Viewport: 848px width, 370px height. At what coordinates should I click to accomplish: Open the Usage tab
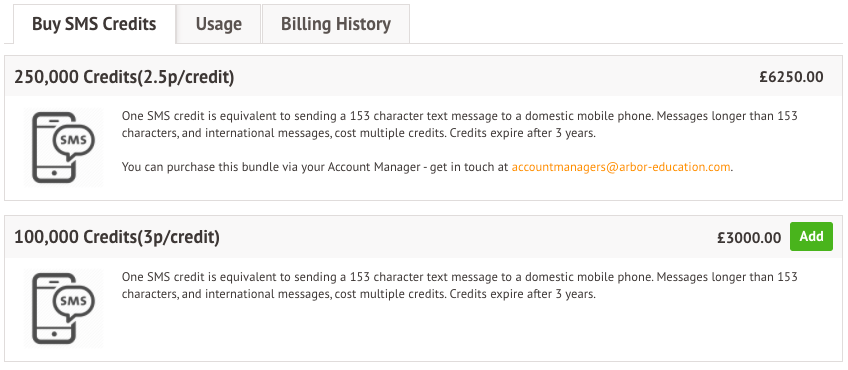pos(218,24)
